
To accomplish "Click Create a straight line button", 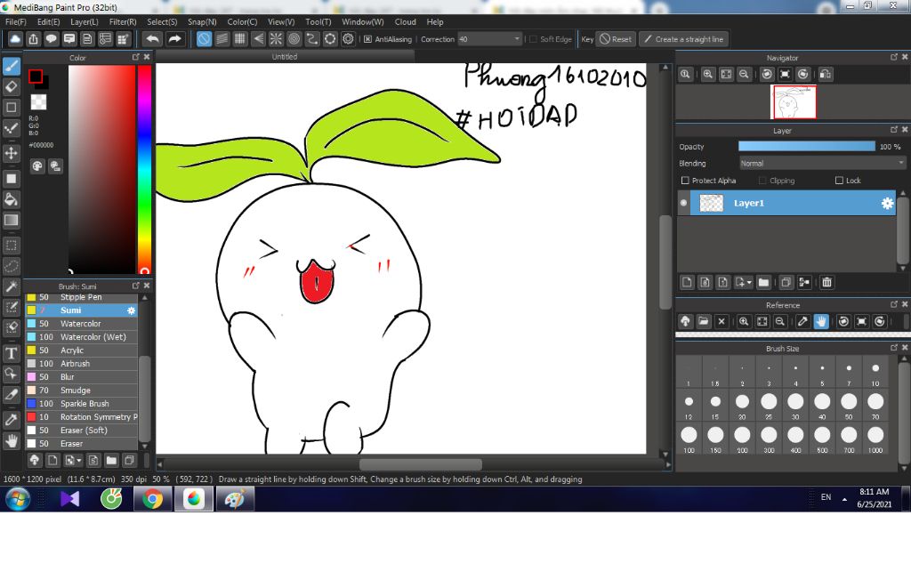I will (684, 39).
